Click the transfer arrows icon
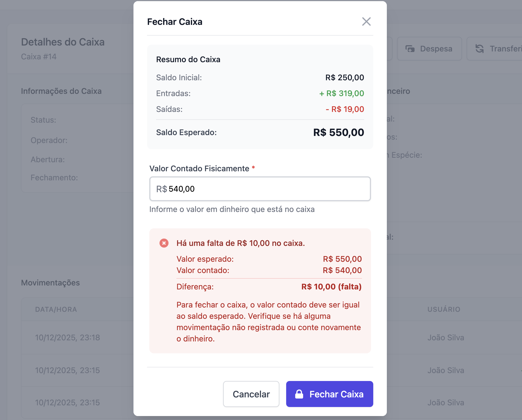The image size is (522, 420). click(480, 49)
